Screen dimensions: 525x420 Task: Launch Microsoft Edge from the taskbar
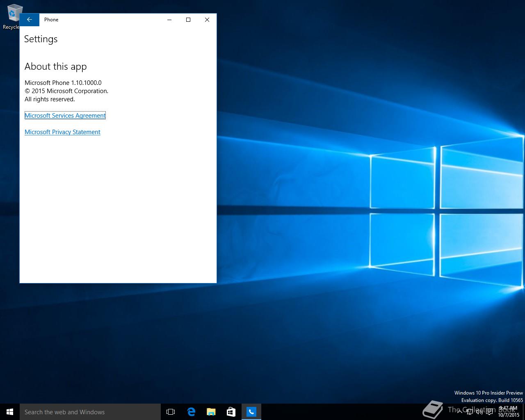pos(191,412)
